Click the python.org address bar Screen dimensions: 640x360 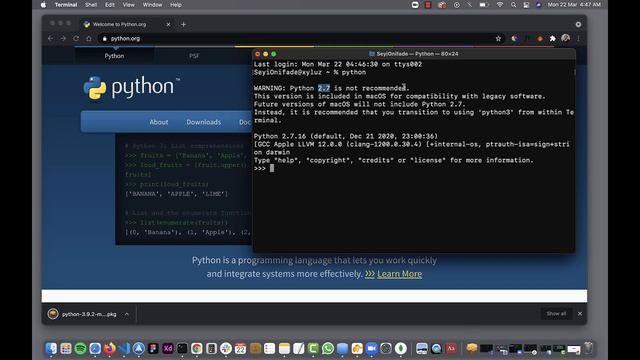pos(301,38)
